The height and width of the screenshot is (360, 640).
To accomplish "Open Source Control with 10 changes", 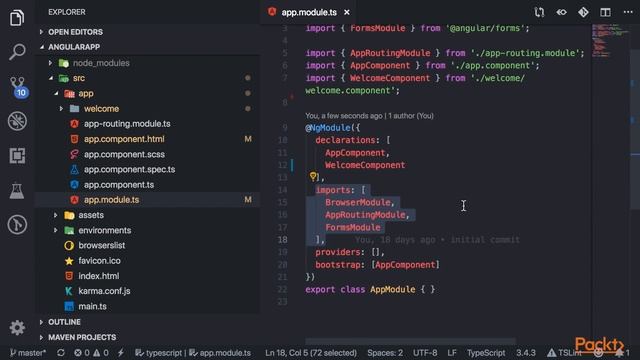I will [x=18, y=87].
